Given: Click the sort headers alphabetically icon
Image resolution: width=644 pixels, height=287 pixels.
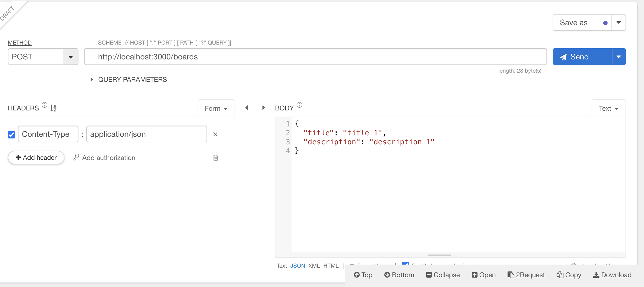Looking at the screenshot, I should click(x=53, y=108).
